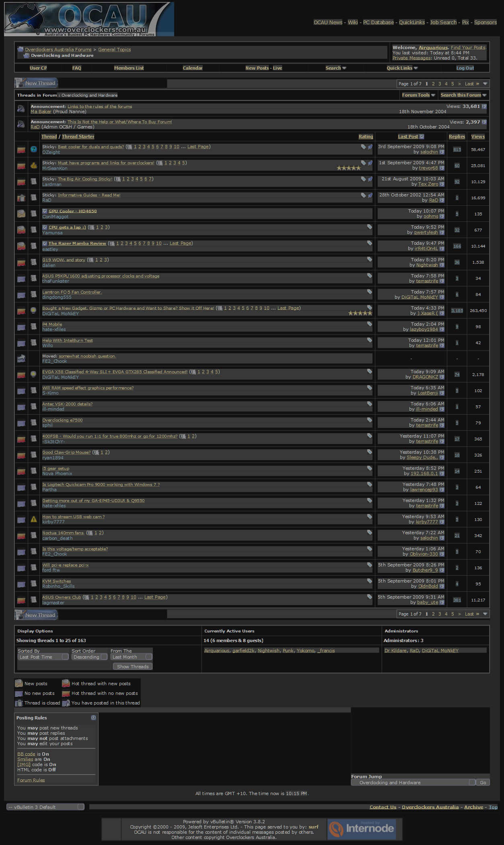504x845 pixels.
Task: Open the PC Database header link
Action: [x=379, y=22]
